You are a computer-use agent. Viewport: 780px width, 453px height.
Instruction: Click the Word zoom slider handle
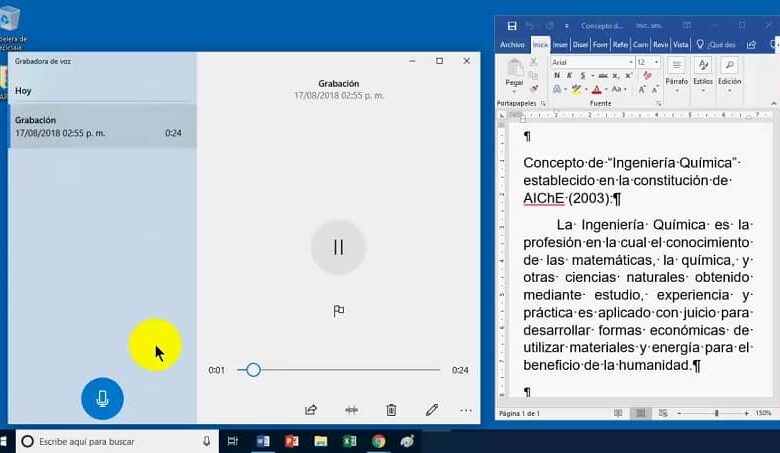(717, 413)
